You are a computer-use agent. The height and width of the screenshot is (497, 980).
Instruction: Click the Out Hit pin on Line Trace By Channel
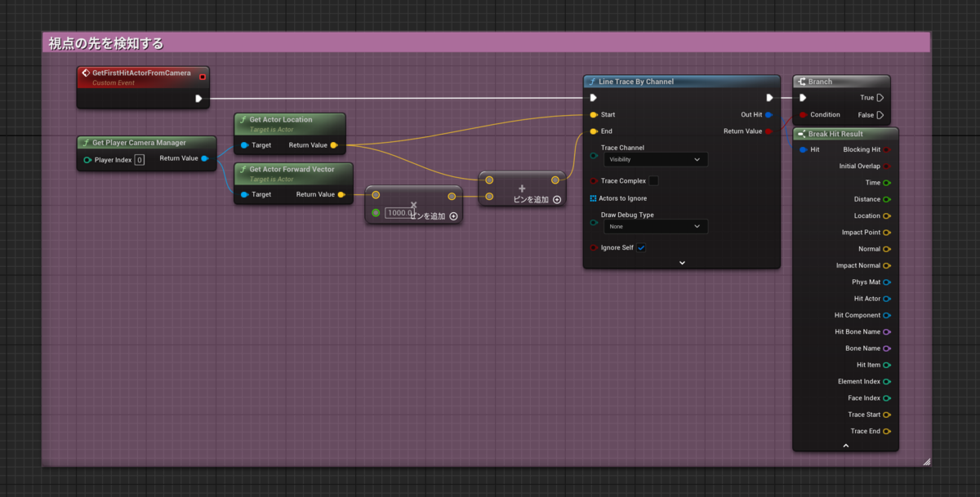click(766, 114)
